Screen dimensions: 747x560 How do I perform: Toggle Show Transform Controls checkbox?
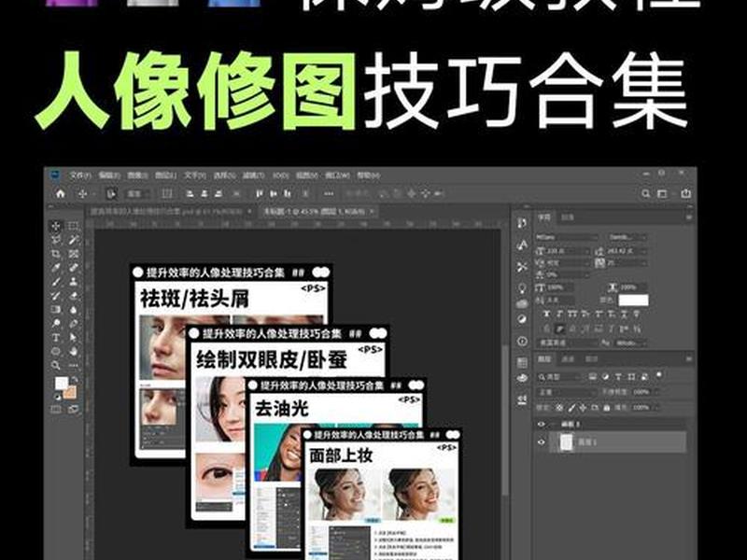pos(167,194)
